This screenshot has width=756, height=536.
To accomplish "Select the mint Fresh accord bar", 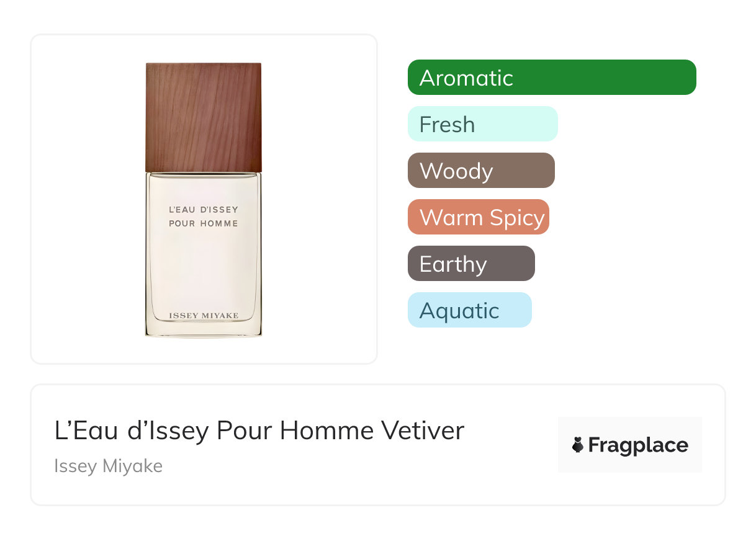I will pos(482,124).
